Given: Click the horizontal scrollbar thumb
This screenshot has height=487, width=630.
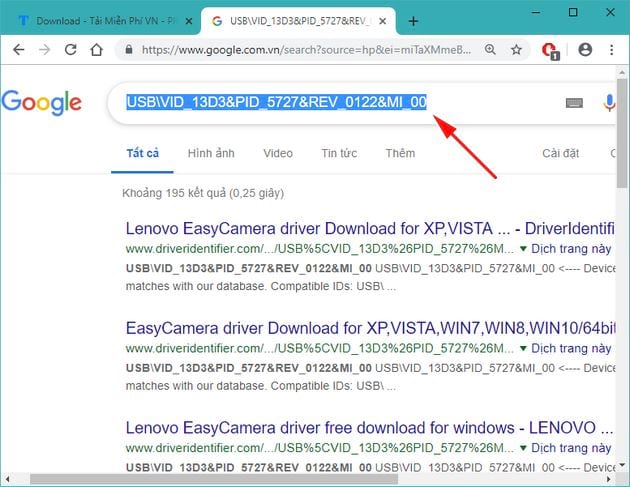Looking at the screenshot, I should pos(214,479).
